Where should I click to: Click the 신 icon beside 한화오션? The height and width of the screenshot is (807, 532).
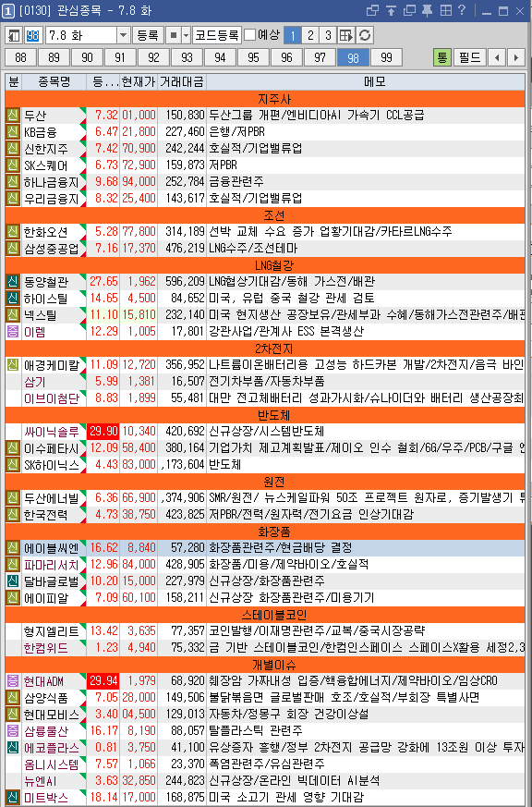click(13, 232)
